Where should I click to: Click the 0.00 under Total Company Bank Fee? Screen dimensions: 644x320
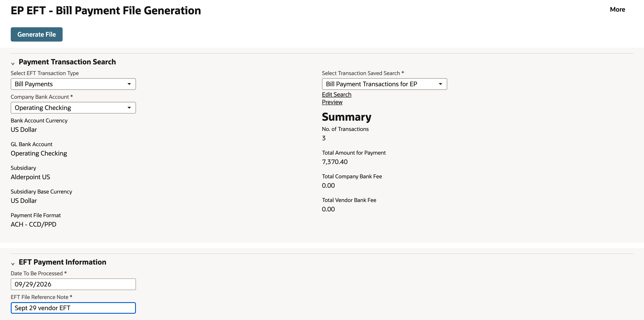click(328, 186)
